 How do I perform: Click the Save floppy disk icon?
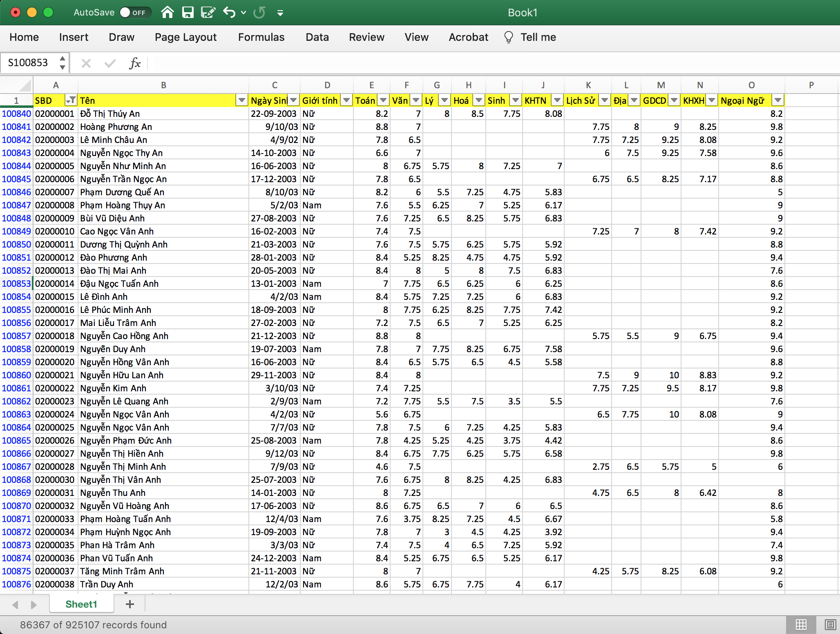tap(188, 13)
